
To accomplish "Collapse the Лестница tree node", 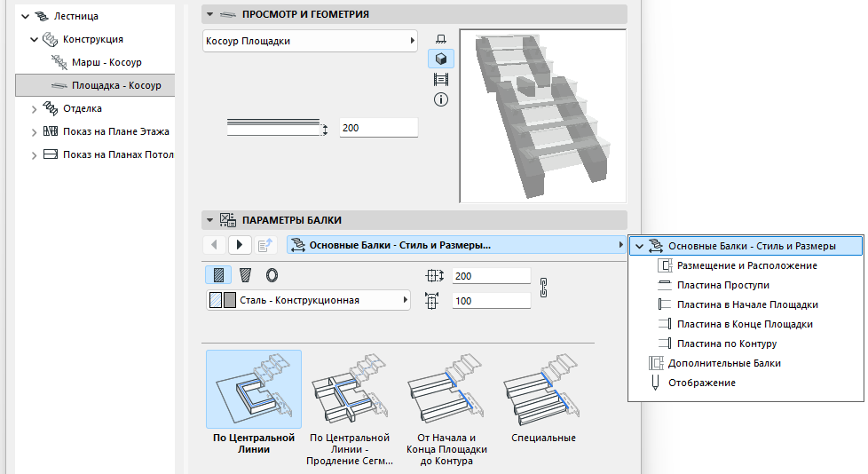I will coord(25,17).
